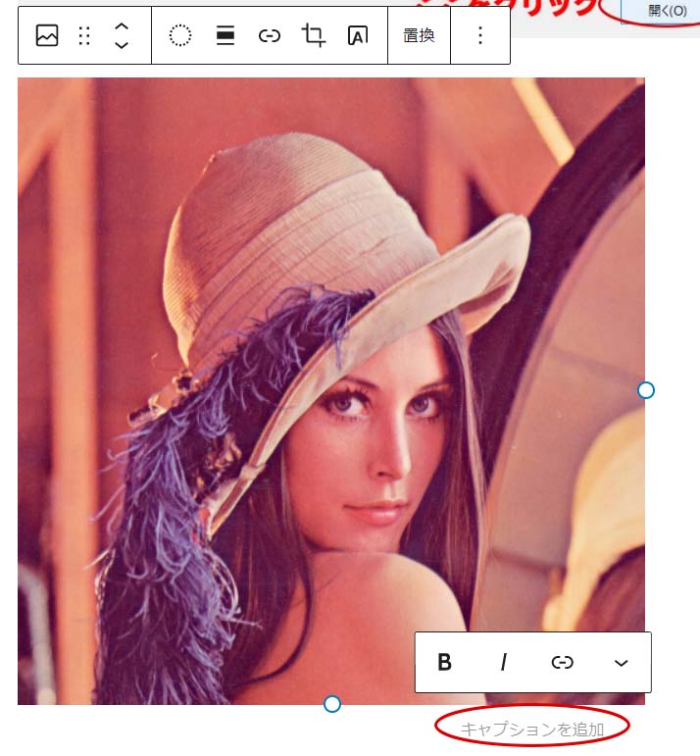
Task: Move the image block down
Action: pos(122,46)
